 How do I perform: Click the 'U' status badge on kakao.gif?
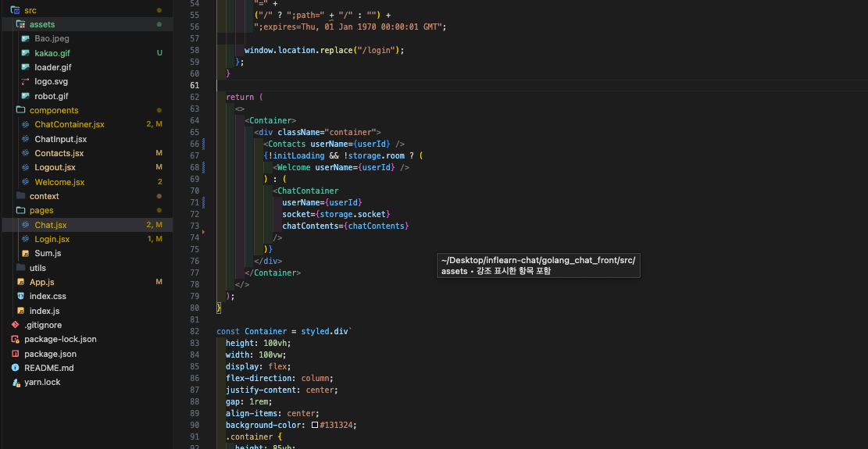click(x=159, y=53)
